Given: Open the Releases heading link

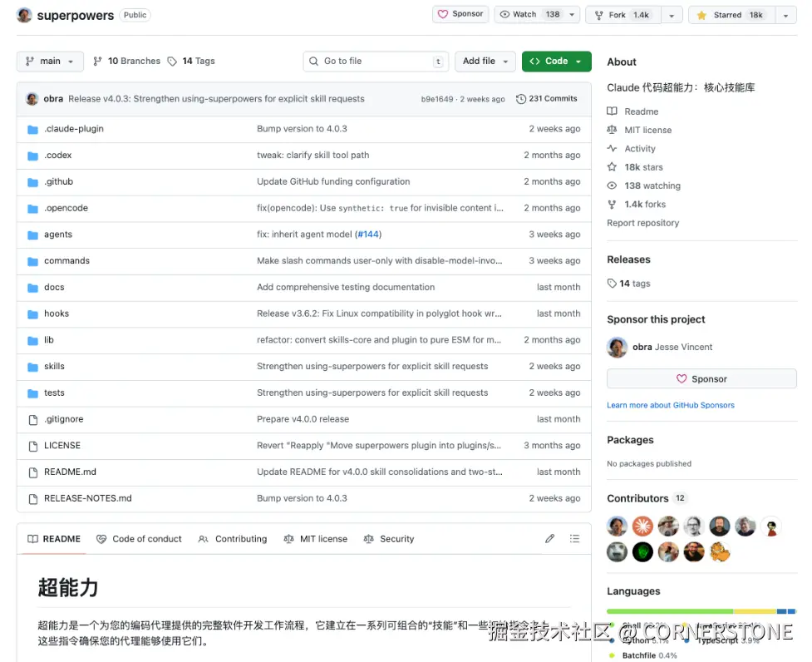Looking at the screenshot, I should click(628, 259).
